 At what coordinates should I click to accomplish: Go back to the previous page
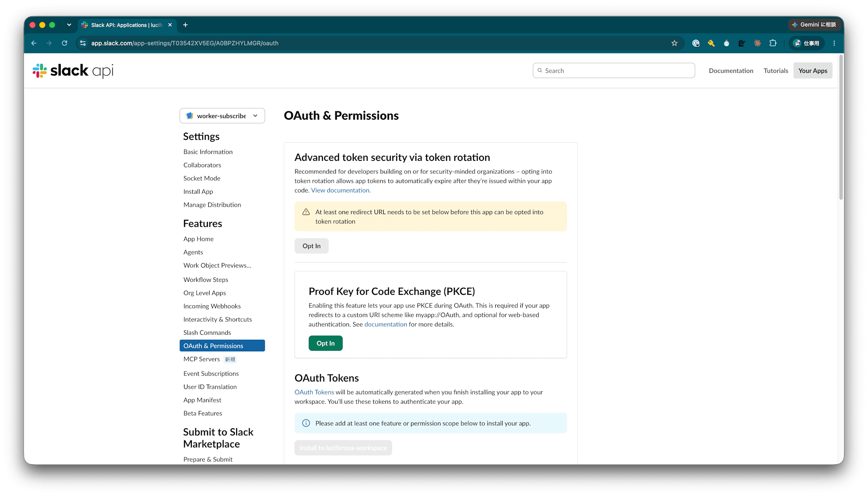coord(34,43)
